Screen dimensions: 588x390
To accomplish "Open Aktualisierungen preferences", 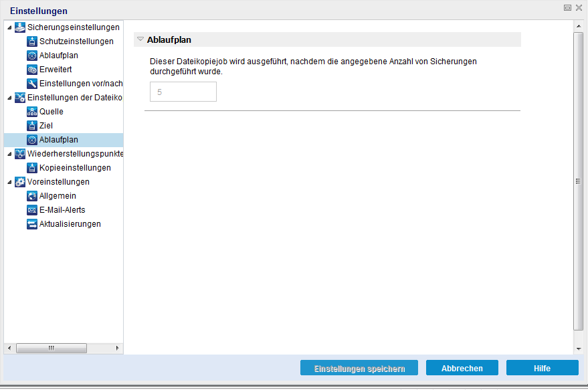I will click(x=70, y=224).
